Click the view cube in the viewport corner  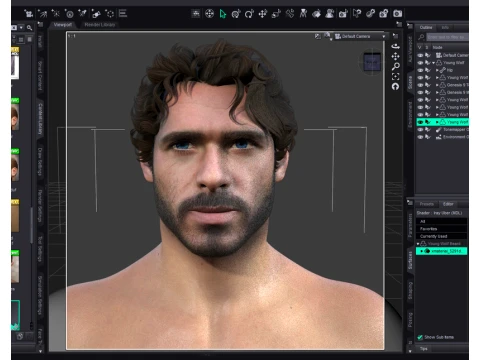pyautogui.click(x=372, y=62)
